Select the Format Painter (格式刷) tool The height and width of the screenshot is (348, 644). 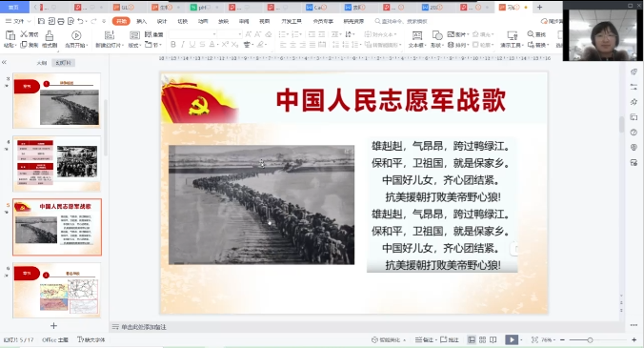click(50, 39)
